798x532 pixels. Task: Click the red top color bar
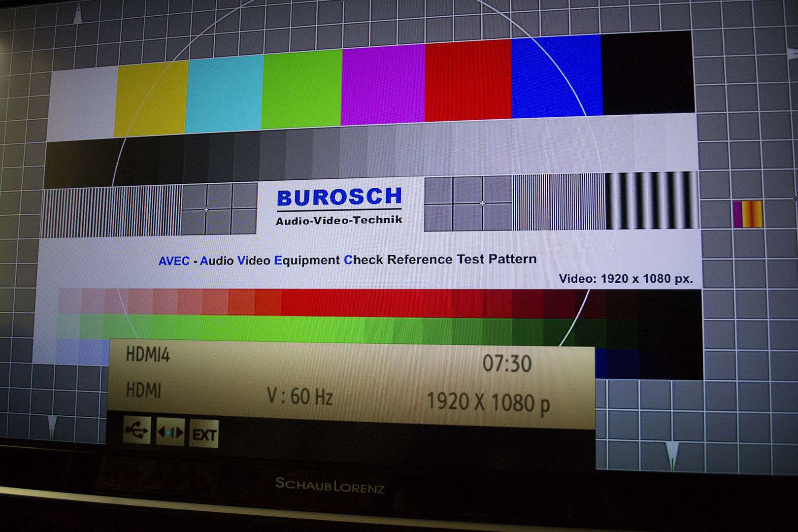click(468, 80)
